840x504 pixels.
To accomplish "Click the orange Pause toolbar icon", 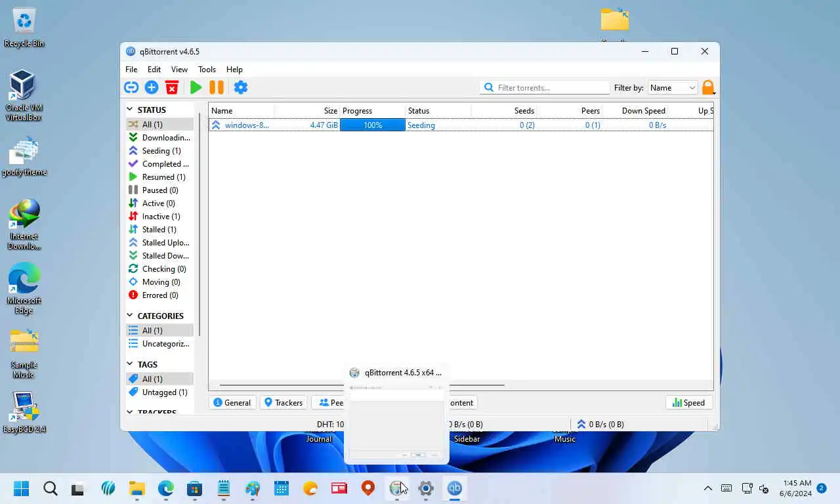I will pos(217,87).
